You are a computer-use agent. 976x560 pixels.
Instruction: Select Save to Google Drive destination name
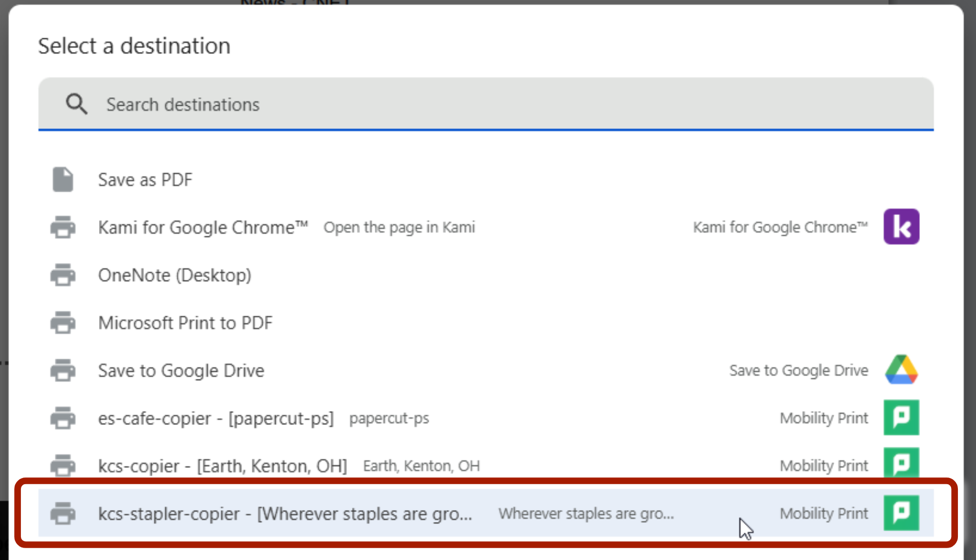click(x=181, y=371)
